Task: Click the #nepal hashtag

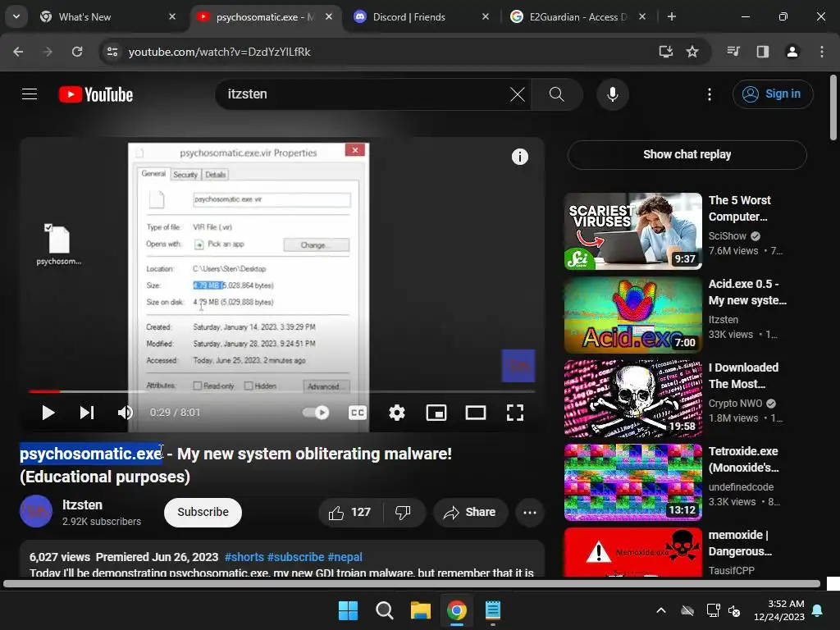Action: (x=345, y=557)
